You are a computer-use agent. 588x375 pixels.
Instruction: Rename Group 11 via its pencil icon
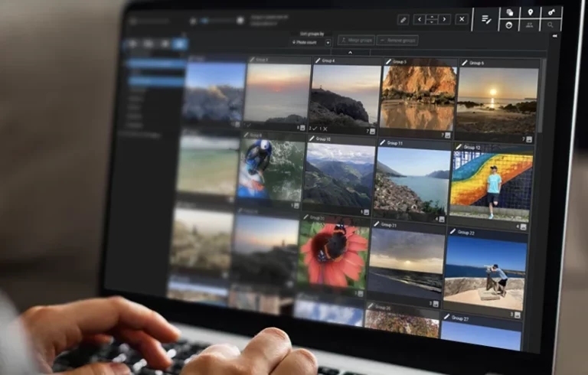pos(382,142)
